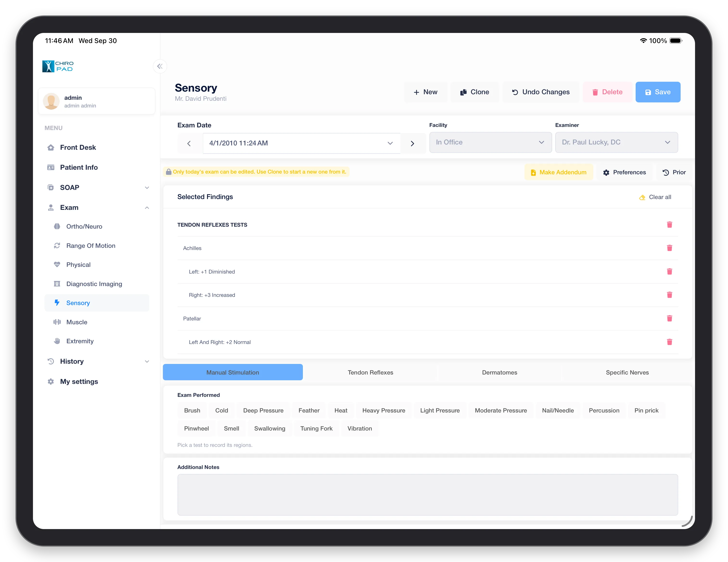Image resolution: width=728 pixels, height=562 pixels.
Task: Toggle the Light Pressure exam option
Action: [440, 410]
